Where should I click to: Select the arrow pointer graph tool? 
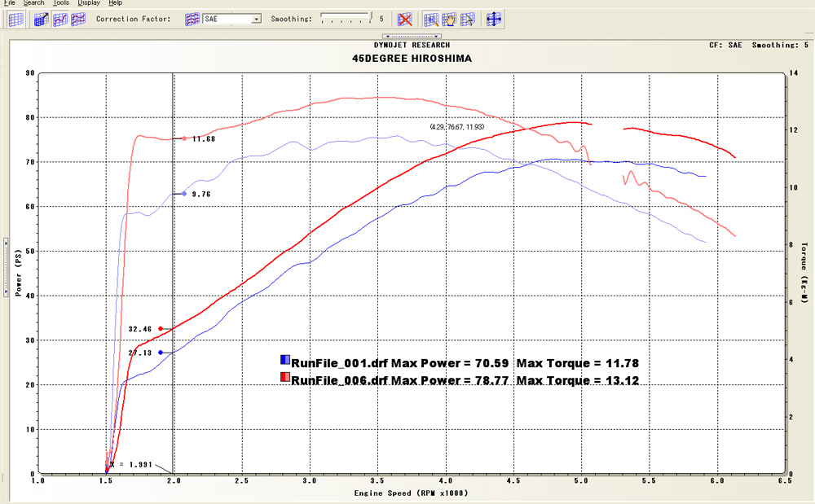pyautogui.click(x=467, y=19)
